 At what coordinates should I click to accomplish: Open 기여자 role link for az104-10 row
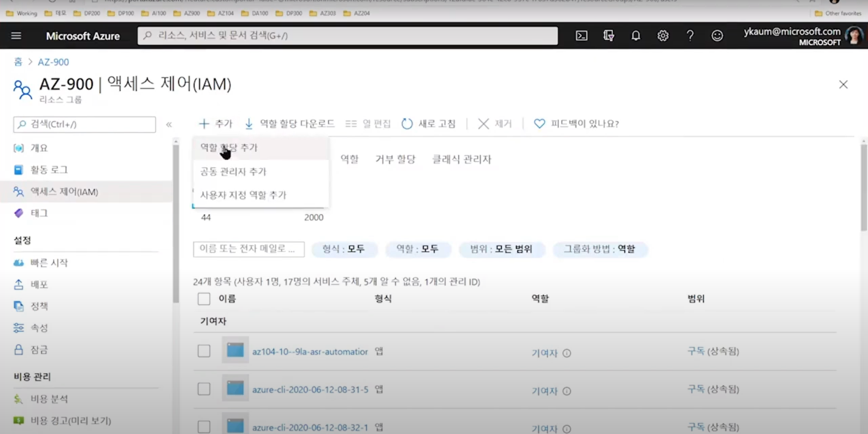pos(544,353)
